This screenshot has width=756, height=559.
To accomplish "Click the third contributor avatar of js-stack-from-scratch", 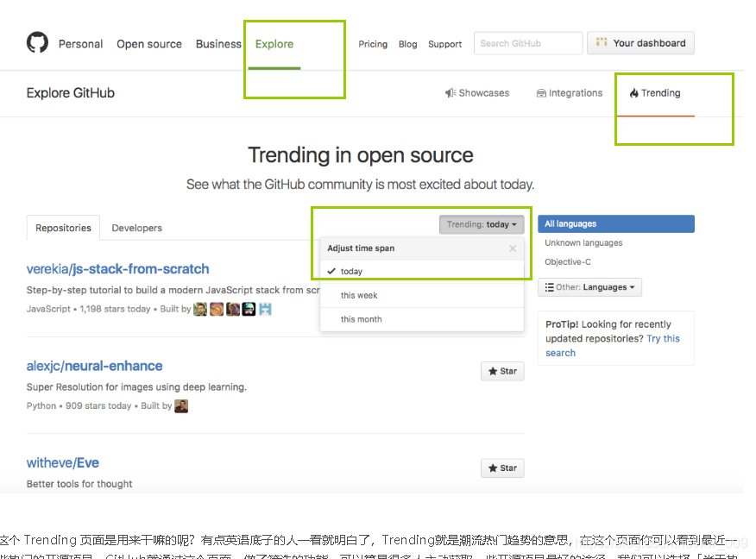I will (233, 309).
